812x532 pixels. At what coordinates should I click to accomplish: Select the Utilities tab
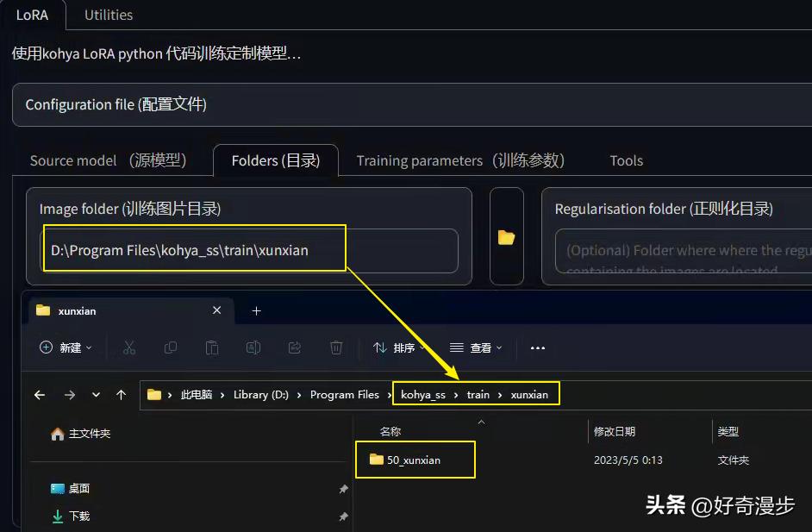click(109, 15)
